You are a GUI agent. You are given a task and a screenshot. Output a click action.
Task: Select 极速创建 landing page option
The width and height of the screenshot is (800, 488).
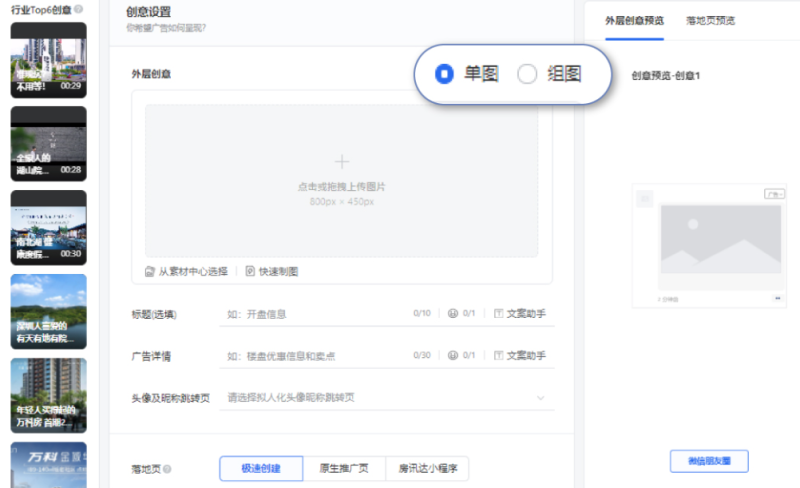pyautogui.click(x=261, y=468)
